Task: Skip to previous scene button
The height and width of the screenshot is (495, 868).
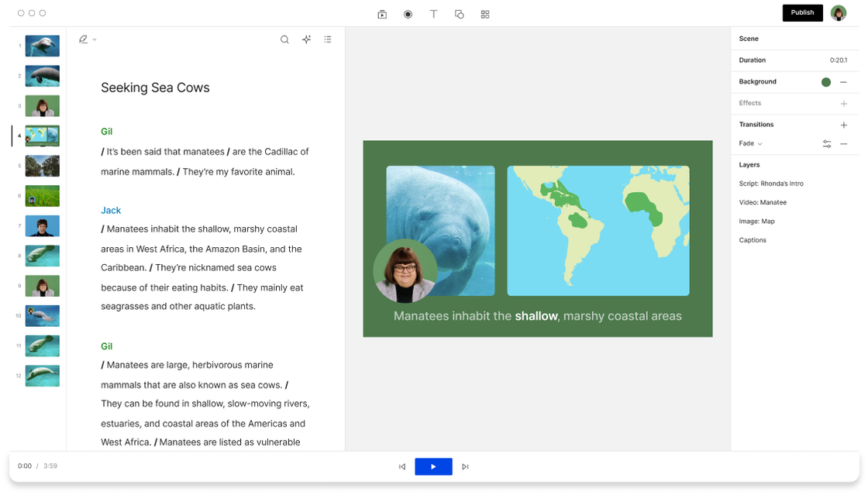Action: click(402, 467)
